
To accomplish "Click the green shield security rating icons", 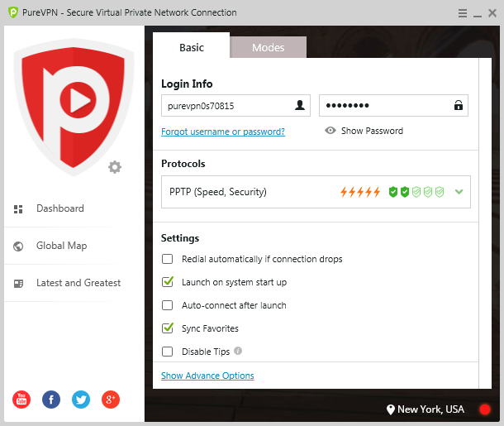I will 416,192.
